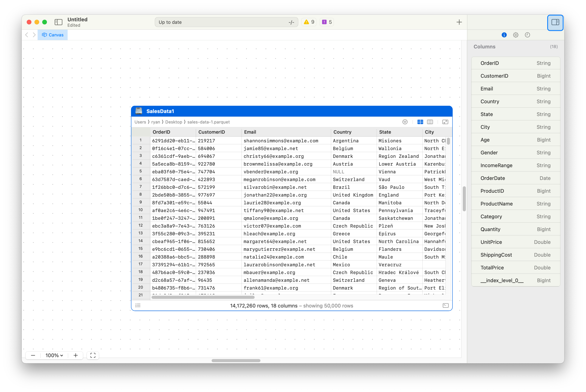
Task: Navigate back with the left chevron
Action: pyautogui.click(x=27, y=35)
